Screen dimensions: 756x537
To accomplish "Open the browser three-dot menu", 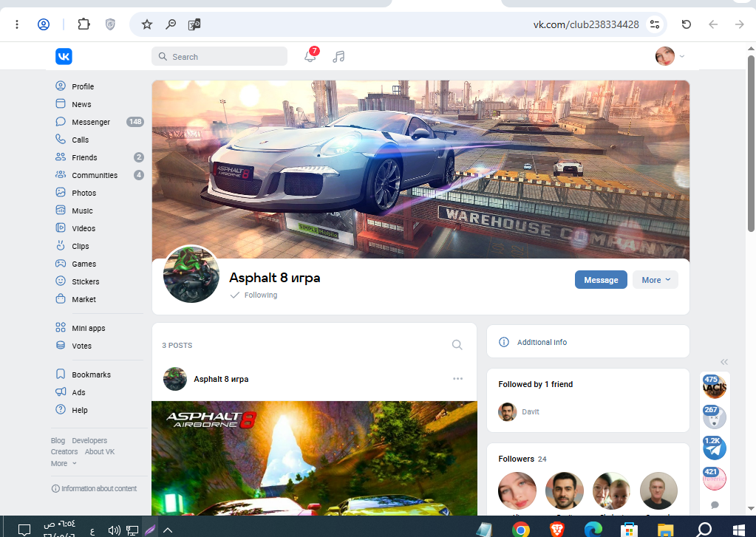I will 17,24.
